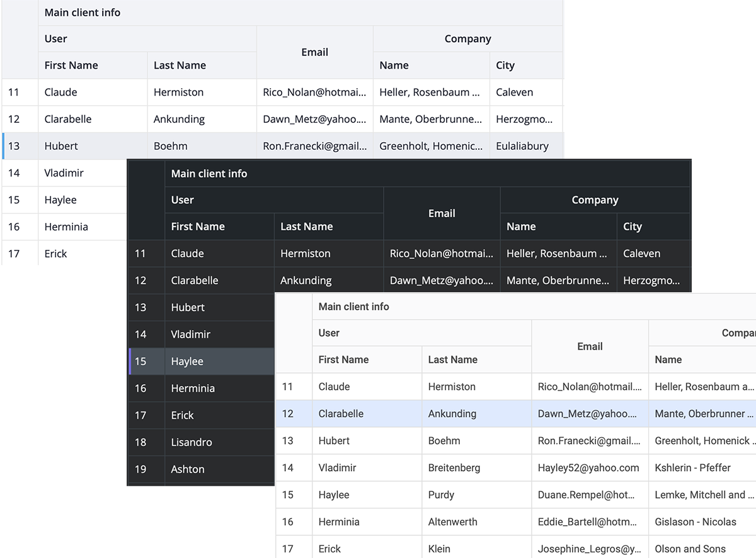The height and width of the screenshot is (558, 756).
Task: Click Heller, Rosenbaum in dark table
Action: [x=558, y=253]
